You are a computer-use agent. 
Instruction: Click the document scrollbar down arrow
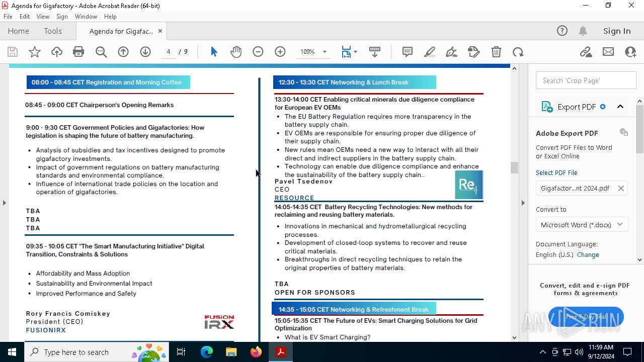coord(514,337)
